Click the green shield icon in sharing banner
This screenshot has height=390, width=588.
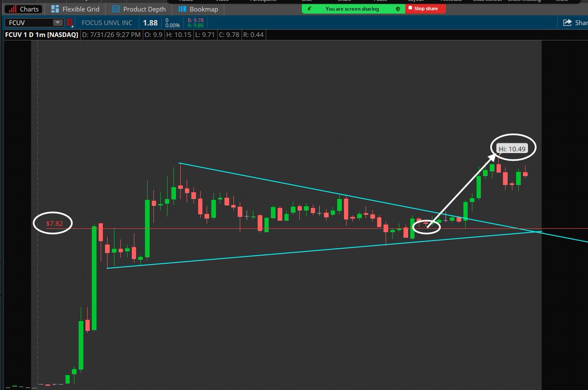click(398, 9)
